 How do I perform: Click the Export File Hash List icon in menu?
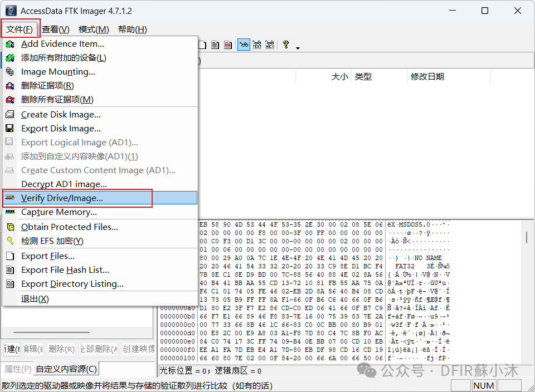tap(10, 270)
